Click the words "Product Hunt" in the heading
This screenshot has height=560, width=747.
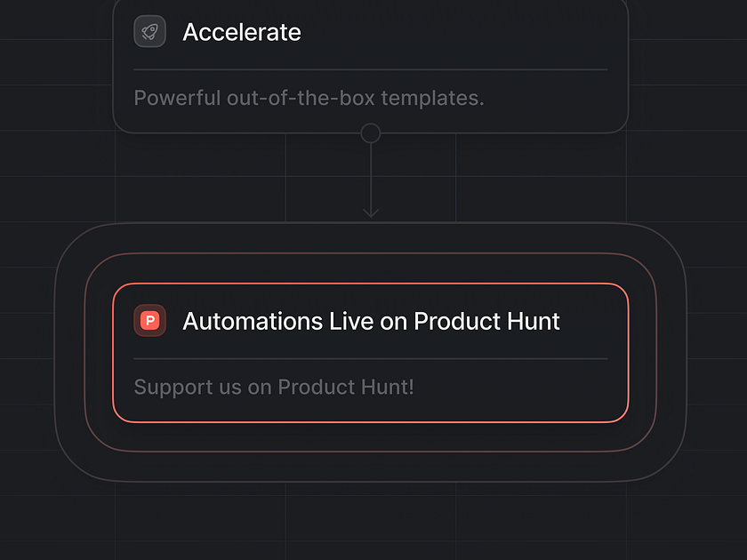click(x=486, y=321)
